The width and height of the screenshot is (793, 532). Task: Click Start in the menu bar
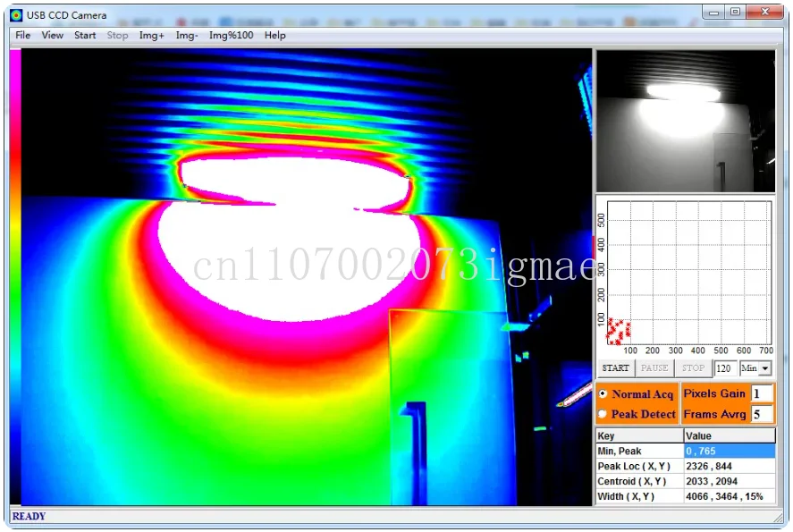point(85,36)
